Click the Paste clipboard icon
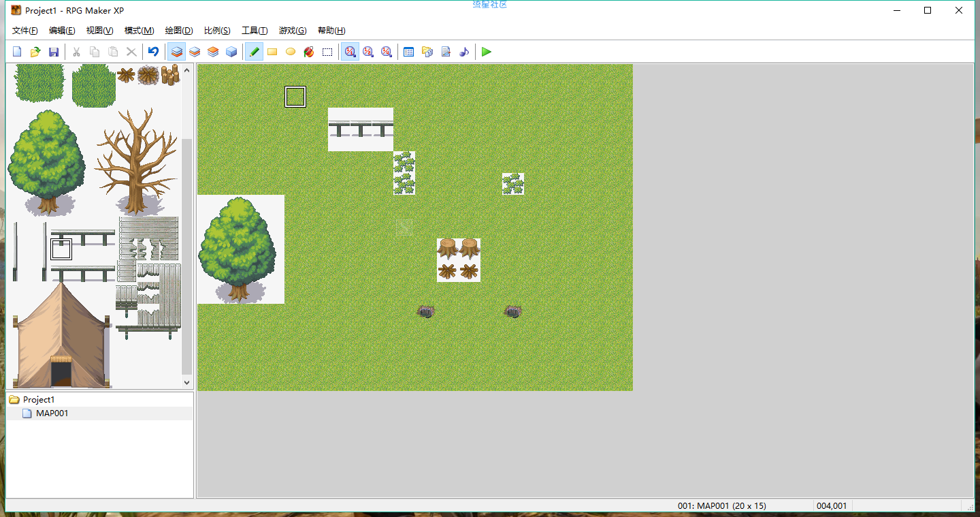 coord(113,52)
